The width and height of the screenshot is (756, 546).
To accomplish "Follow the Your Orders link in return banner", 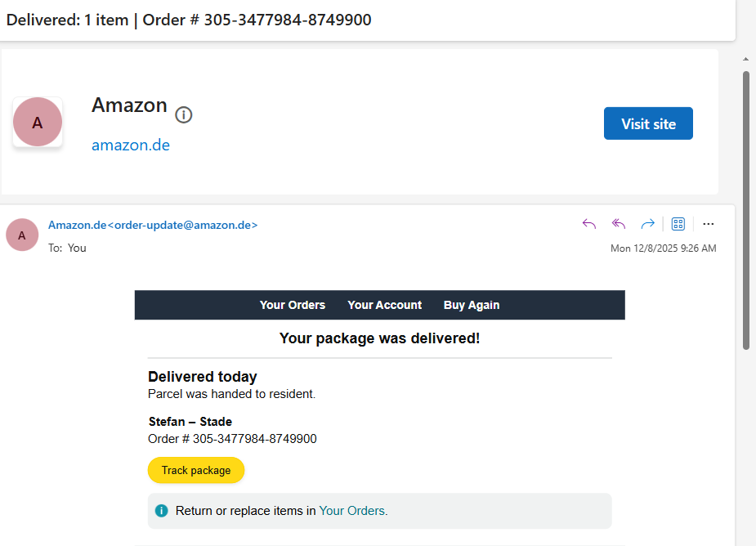I will (353, 511).
